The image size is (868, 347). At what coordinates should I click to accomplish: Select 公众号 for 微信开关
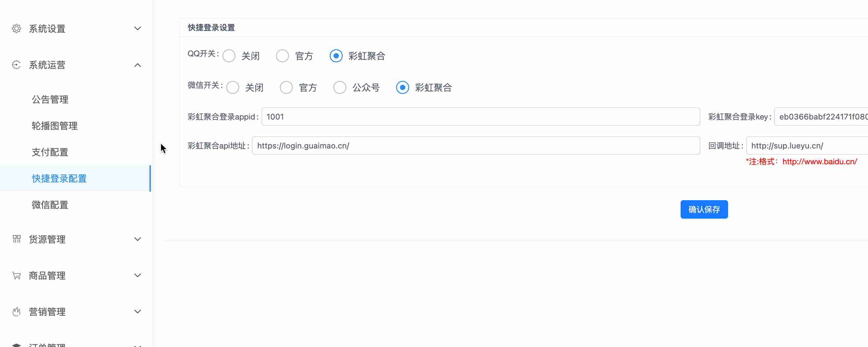[x=339, y=88]
